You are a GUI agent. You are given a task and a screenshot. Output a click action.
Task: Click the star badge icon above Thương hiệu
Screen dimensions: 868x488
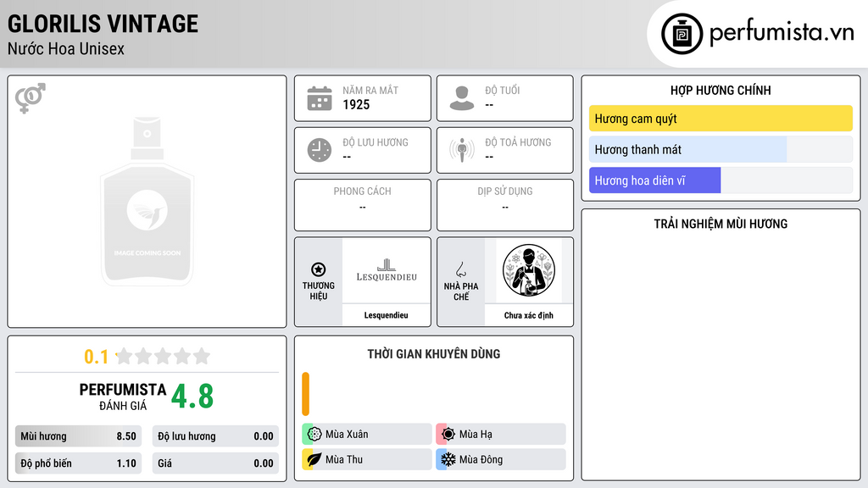(319, 269)
